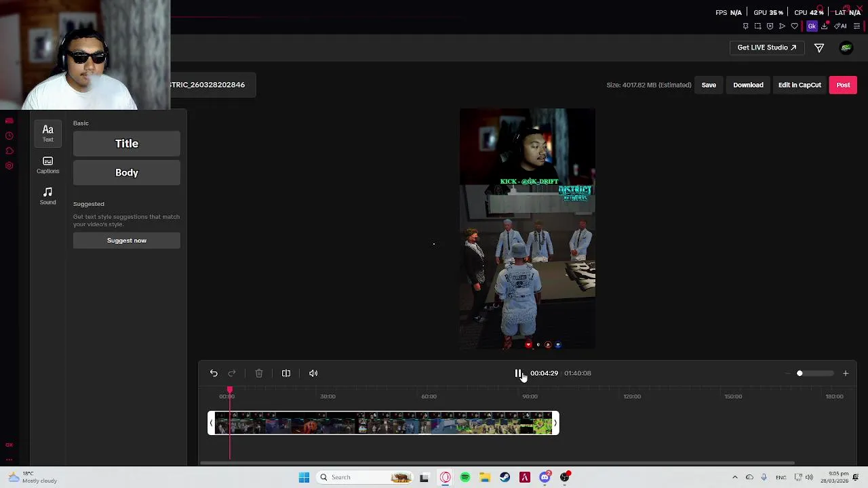This screenshot has width=868, height=488.
Task: Open the paper plane messages icon
Action: pyautogui.click(x=819, y=47)
